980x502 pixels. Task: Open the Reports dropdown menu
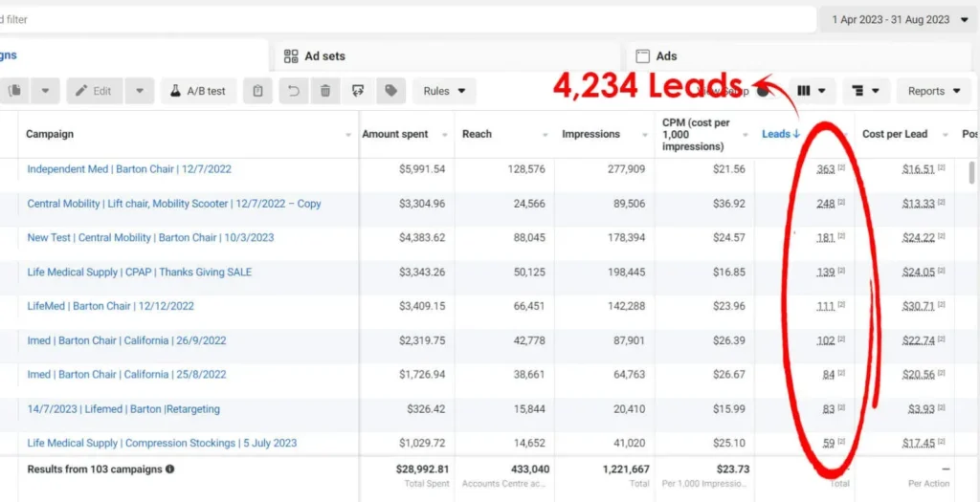click(x=934, y=91)
